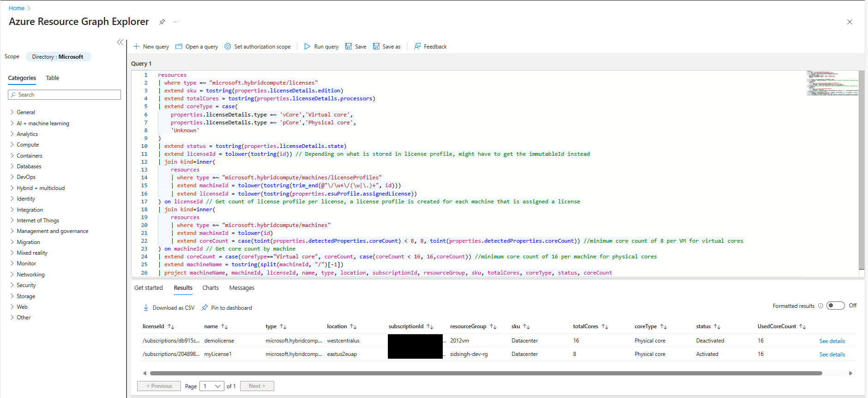Sort results by name column
This screenshot has width=868, height=398.
click(x=224, y=326)
